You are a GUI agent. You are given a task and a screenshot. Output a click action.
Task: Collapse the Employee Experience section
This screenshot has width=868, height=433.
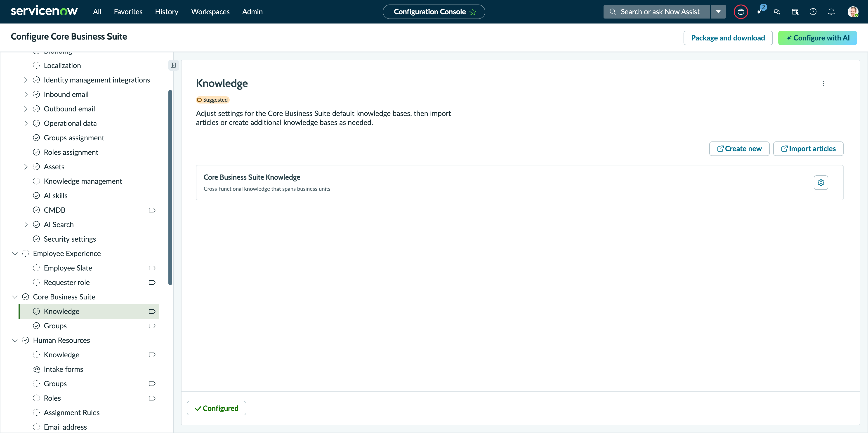[15, 253]
